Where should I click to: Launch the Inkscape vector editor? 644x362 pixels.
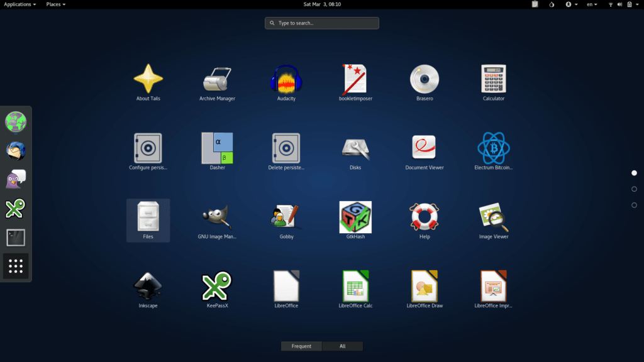(148, 287)
